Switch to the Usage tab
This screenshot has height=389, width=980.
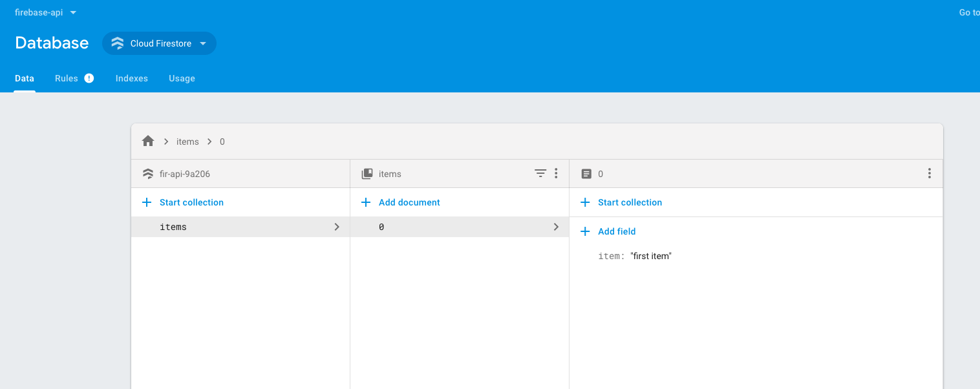coord(182,78)
